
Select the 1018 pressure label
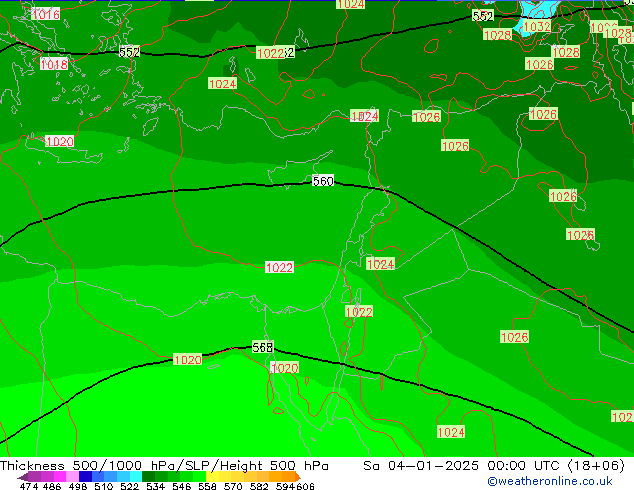(x=54, y=64)
